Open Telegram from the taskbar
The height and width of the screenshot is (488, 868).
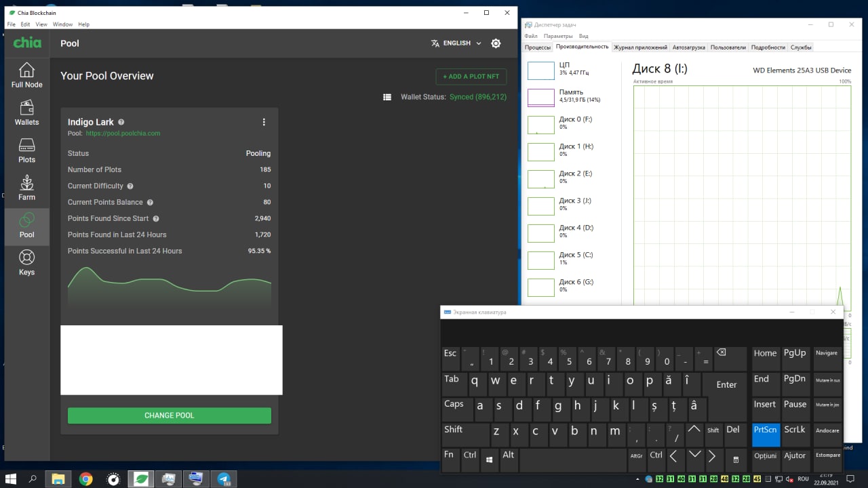coord(224,479)
